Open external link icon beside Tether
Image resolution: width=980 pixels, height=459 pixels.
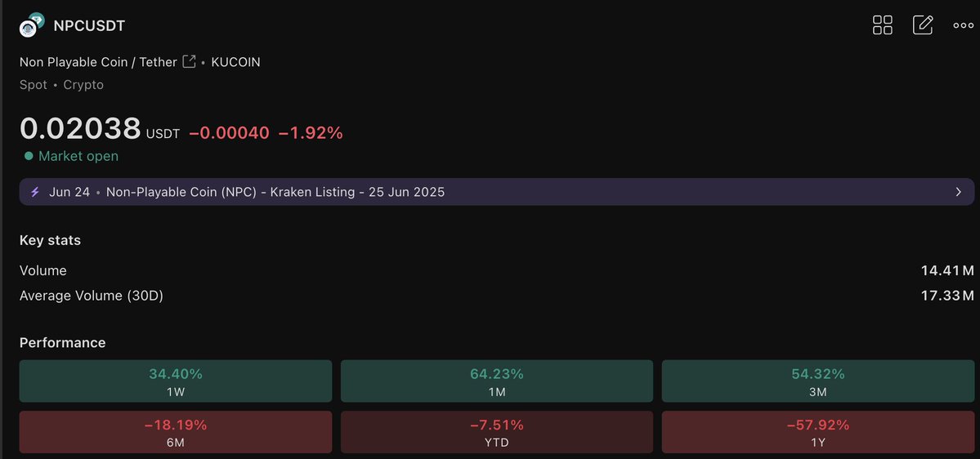pyautogui.click(x=190, y=61)
